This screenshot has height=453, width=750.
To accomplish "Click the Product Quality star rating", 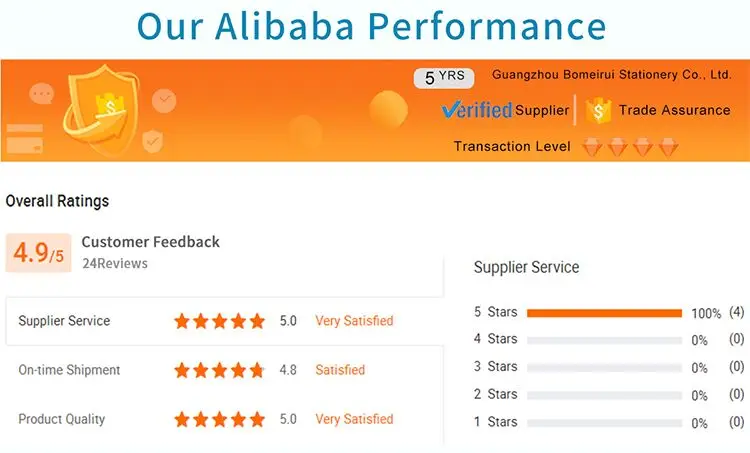I will tap(219, 419).
